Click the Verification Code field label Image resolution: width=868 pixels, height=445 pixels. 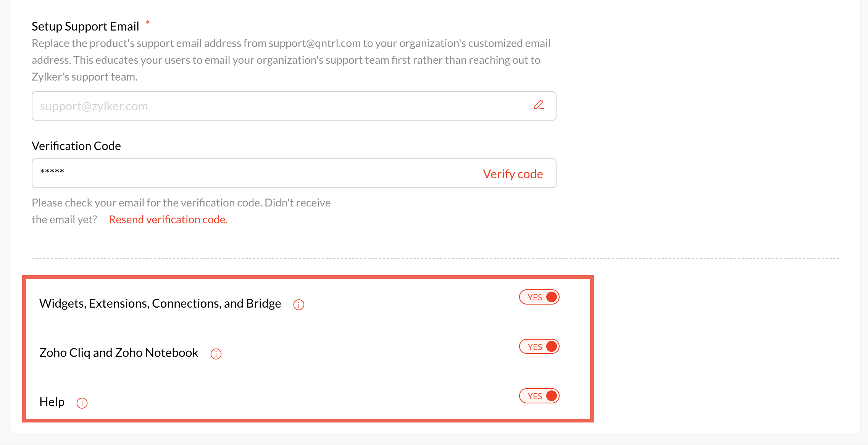point(76,146)
